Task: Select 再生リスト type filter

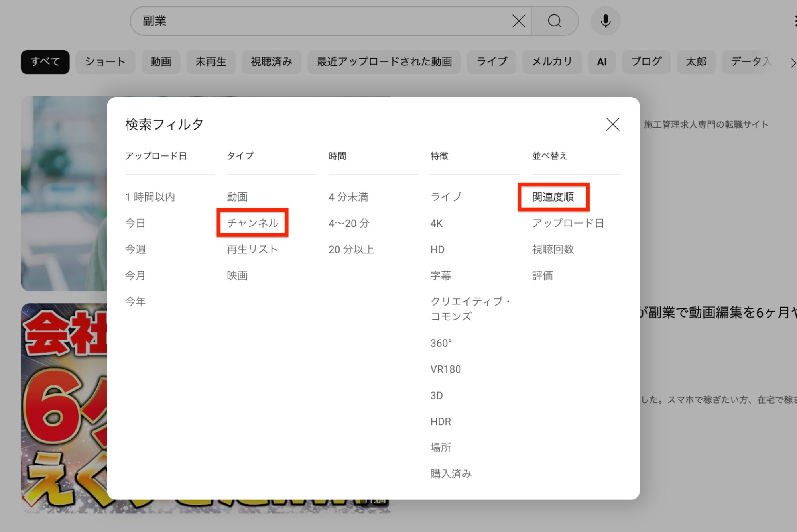Action: click(252, 249)
